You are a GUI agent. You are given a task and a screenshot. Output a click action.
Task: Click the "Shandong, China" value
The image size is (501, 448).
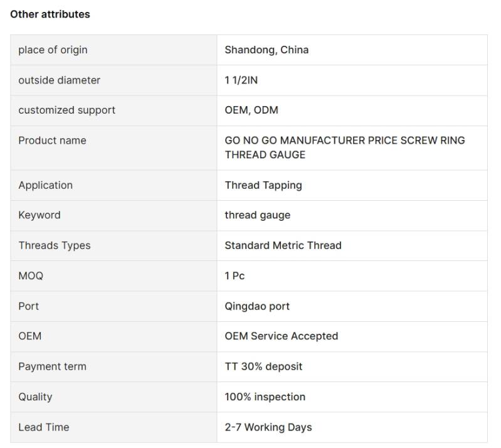tap(266, 50)
